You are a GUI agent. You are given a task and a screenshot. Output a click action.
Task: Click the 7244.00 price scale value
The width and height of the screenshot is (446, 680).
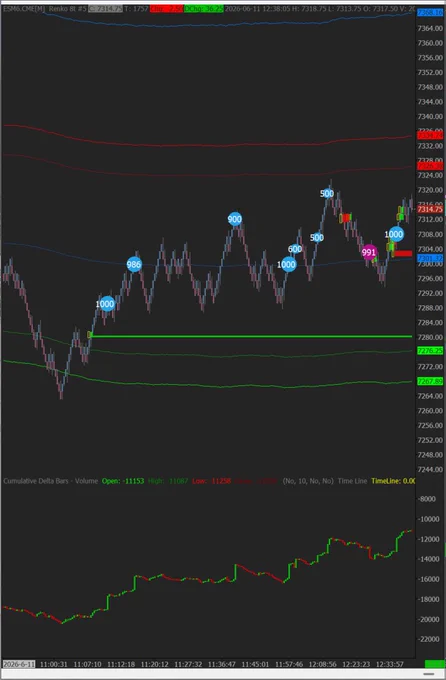click(430, 469)
